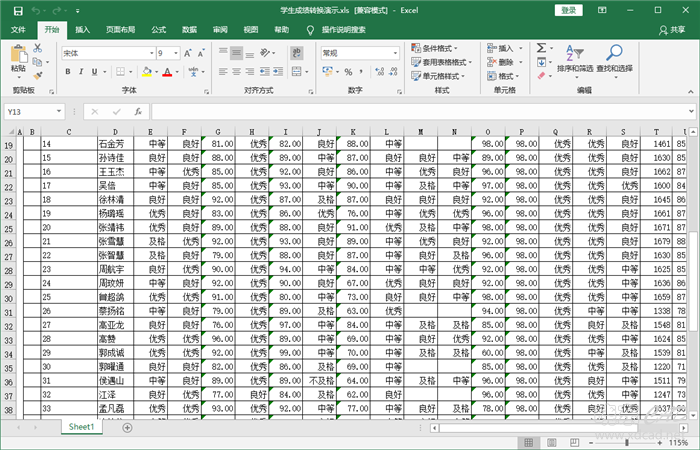This screenshot has width=700, height=450.
Task: Click the Fill down arrow icon
Action: (541, 62)
